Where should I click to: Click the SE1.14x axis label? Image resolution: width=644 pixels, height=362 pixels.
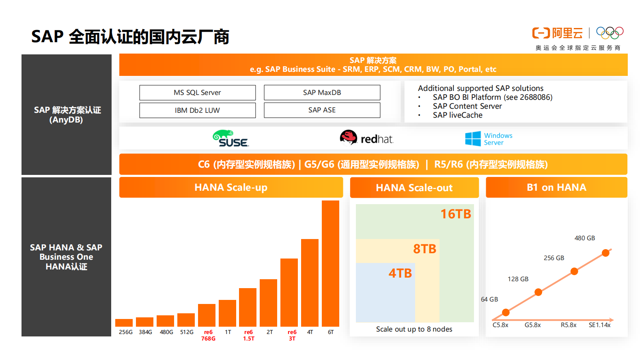click(600, 325)
